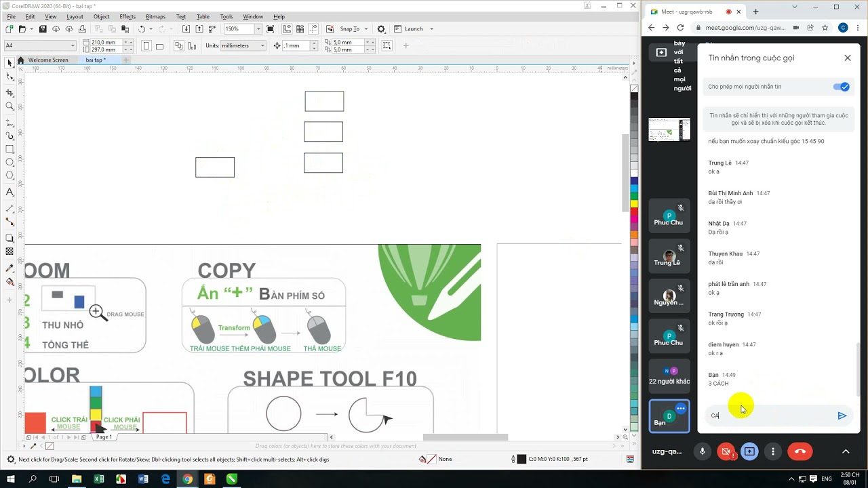This screenshot has height=488, width=868.
Task: Select the Pick tool in CorelDRAW toolbox
Action: [9, 63]
